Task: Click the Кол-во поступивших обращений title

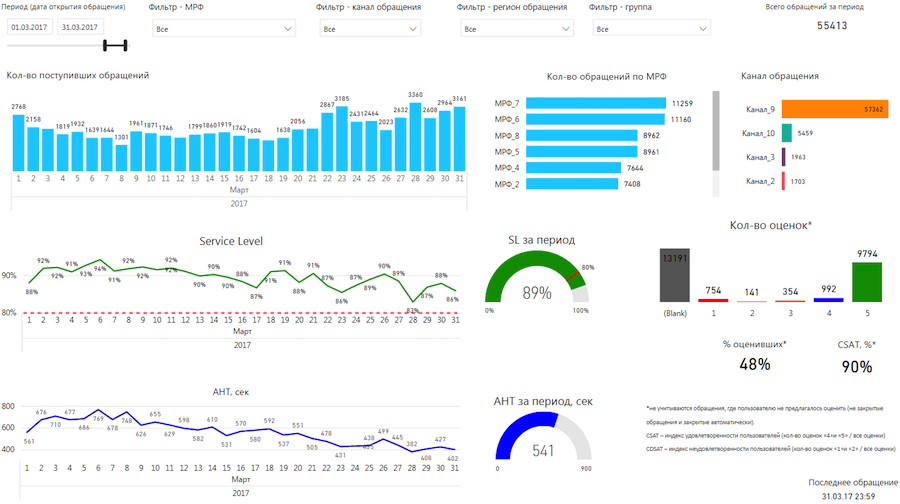Action: [x=77, y=75]
